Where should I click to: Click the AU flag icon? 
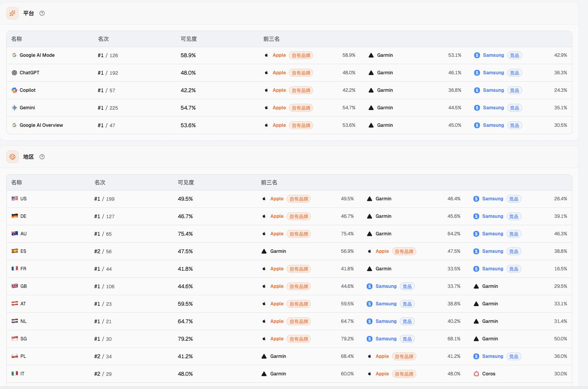tap(15, 233)
